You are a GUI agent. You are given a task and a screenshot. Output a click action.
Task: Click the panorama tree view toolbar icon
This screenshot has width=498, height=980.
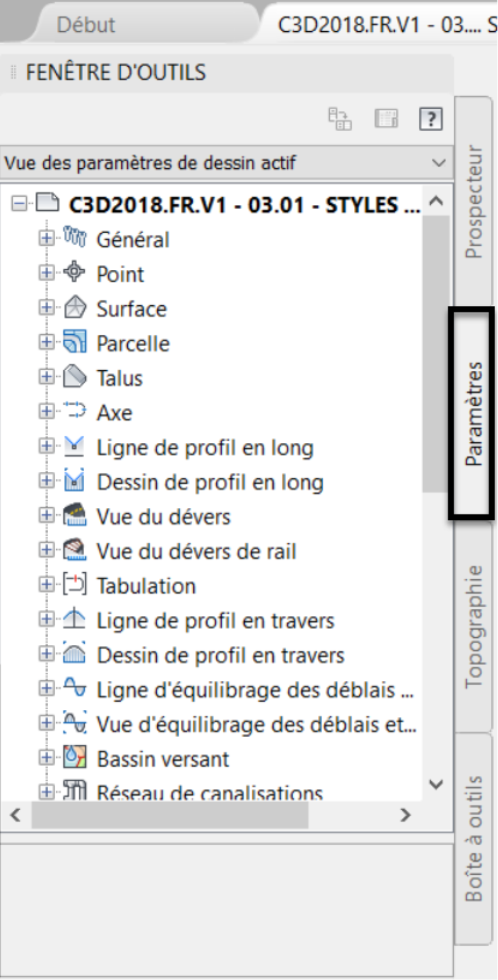point(340,119)
